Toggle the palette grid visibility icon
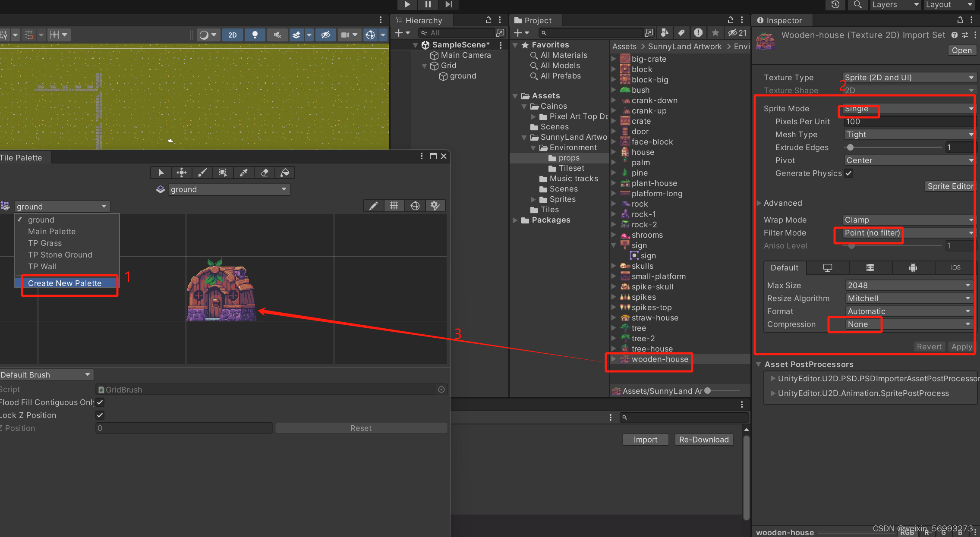The image size is (980, 537). click(x=394, y=206)
